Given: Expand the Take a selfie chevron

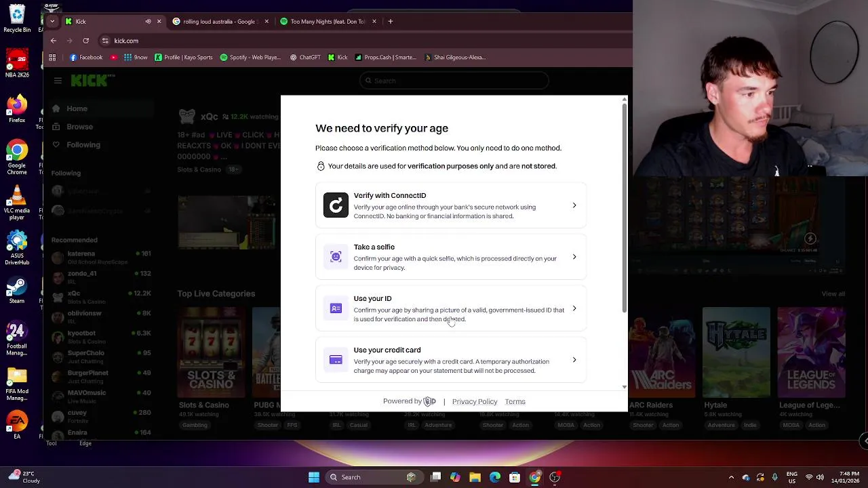Looking at the screenshot, I should [574, 257].
